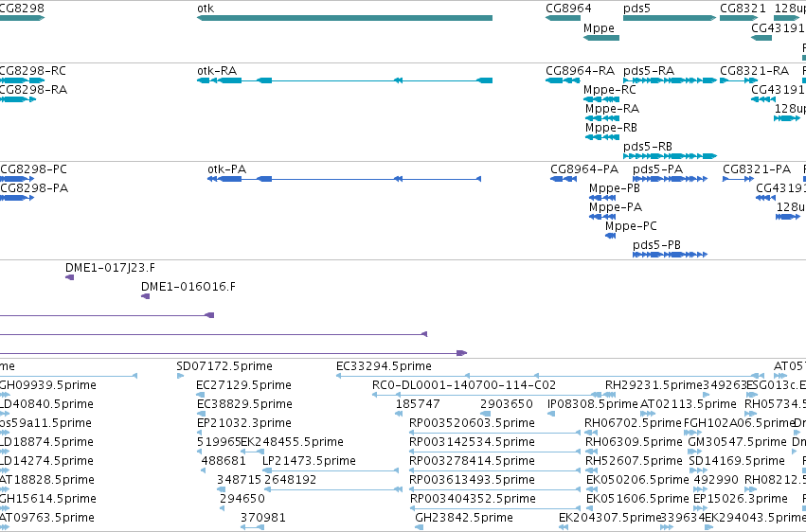806x532 pixels.
Task: Click the EK248455.5prime EST label
Action: (292, 443)
